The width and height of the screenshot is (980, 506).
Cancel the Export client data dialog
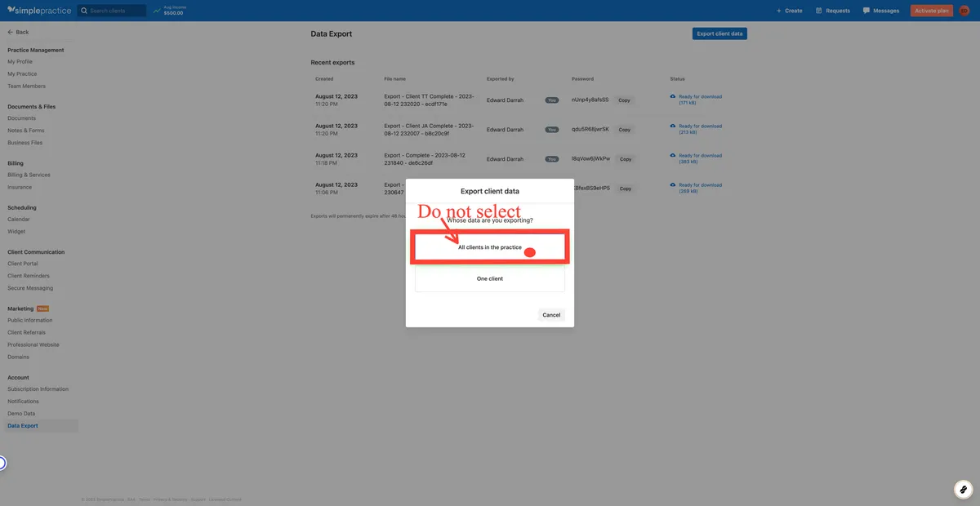[x=551, y=314]
